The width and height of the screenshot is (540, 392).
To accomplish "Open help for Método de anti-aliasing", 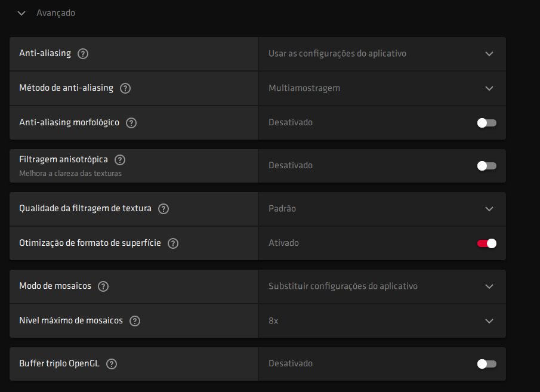I will coord(125,88).
